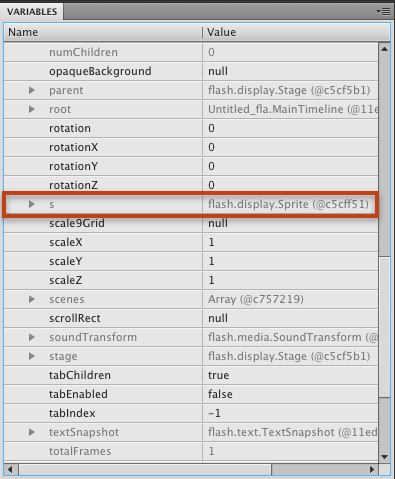The width and height of the screenshot is (395, 479).
Task: Expand the stage variable row
Action: coord(32,356)
